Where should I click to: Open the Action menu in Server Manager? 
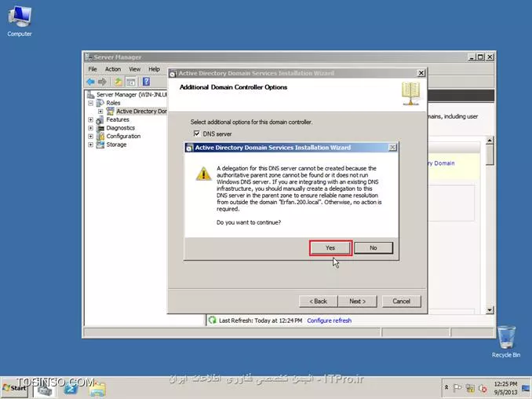[x=113, y=69]
